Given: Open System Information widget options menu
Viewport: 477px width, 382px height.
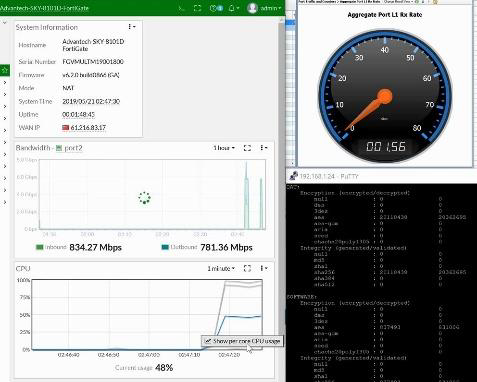Looking at the screenshot, I should [x=132, y=27].
